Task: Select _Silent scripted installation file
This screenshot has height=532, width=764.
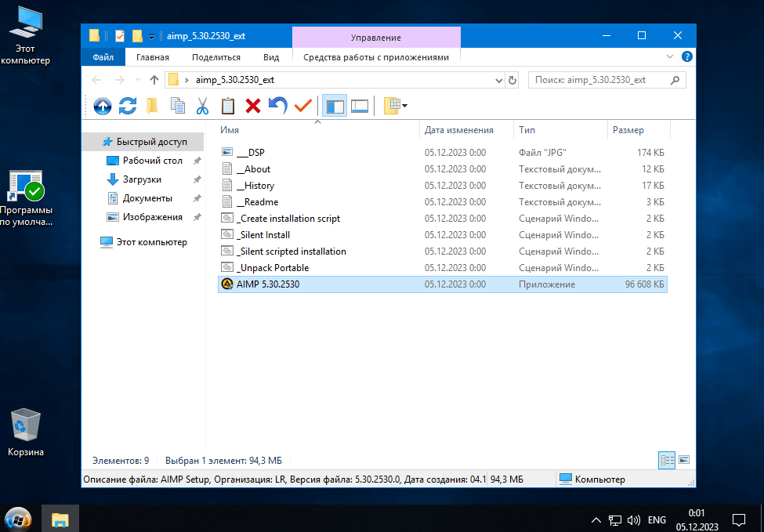Action: (443, 252)
